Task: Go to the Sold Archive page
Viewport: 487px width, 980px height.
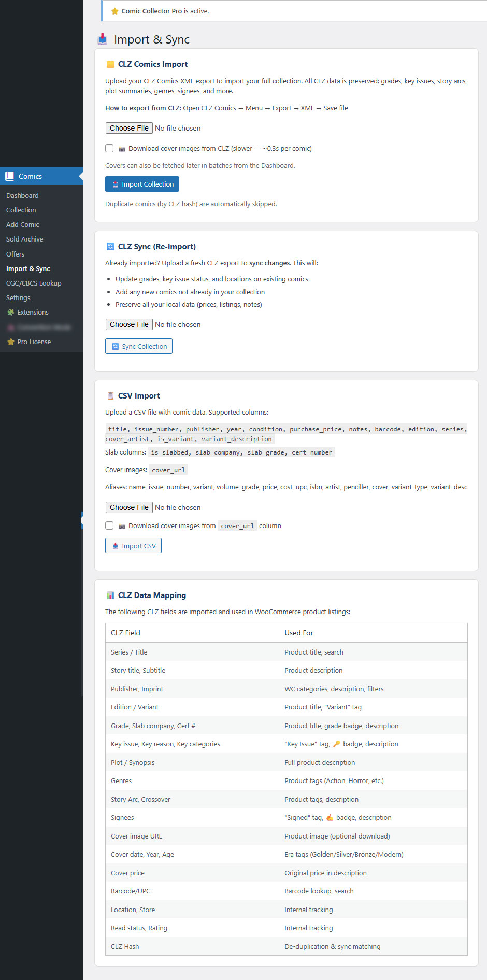Action: pos(24,239)
